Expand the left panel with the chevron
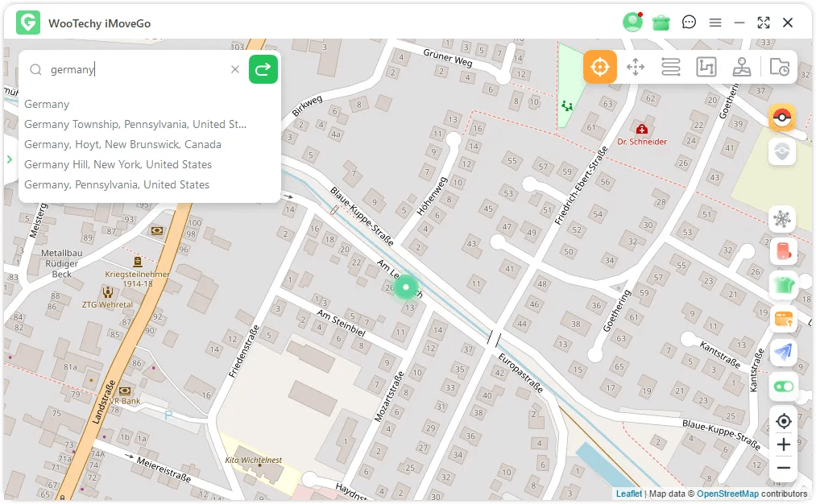 click(x=8, y=159)
